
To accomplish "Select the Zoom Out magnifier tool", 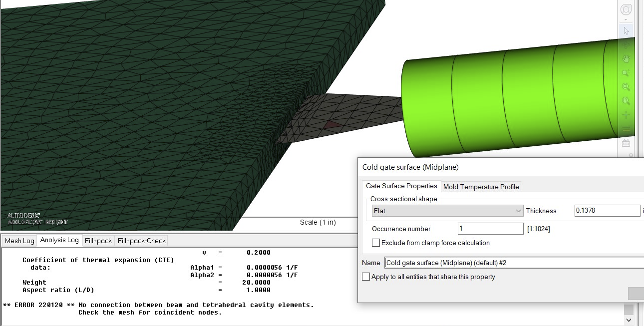I will [626, 100].
